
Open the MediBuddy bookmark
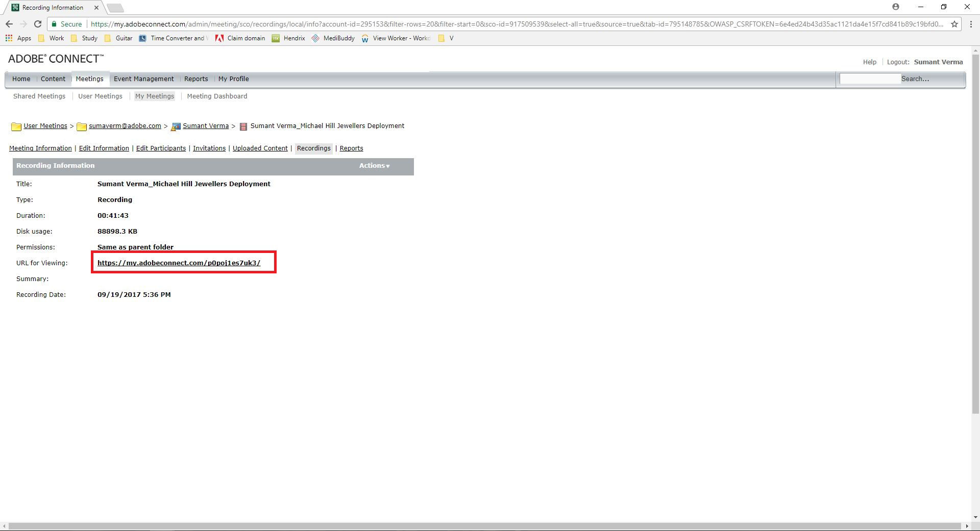[333, 38]
